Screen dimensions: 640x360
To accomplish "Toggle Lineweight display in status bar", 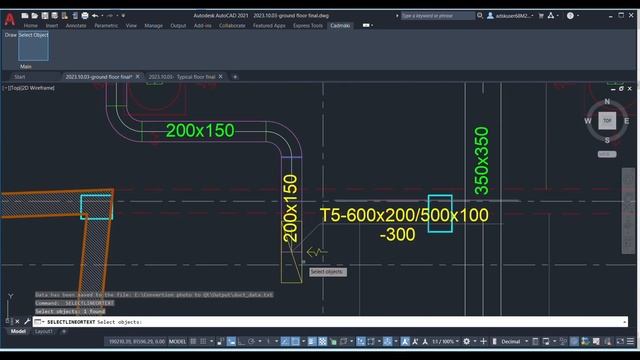I will click(312, 341).
